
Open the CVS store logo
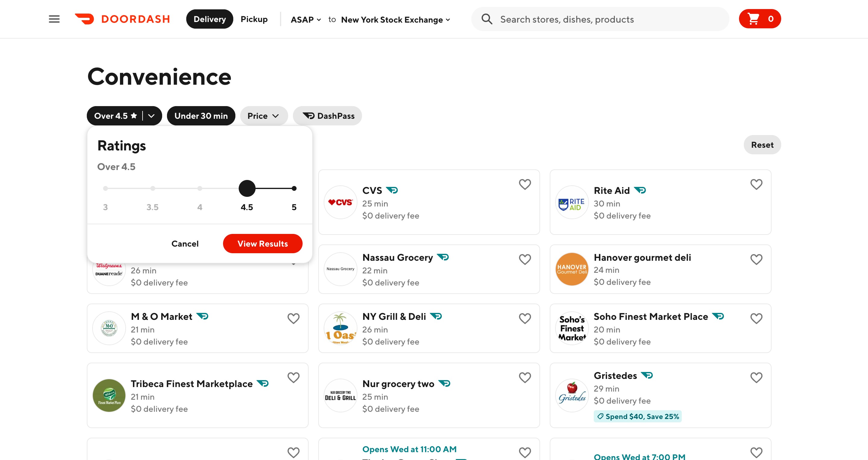click(x=340, y=202)
